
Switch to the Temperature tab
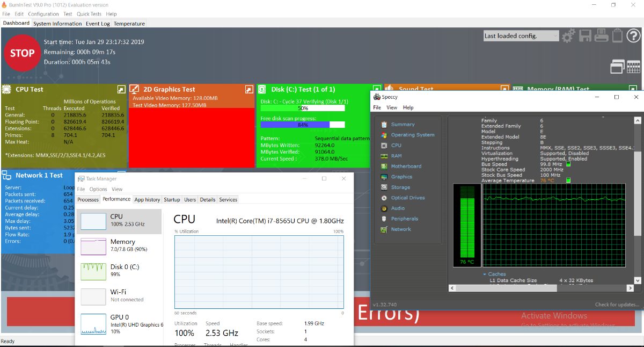point(129,24)
